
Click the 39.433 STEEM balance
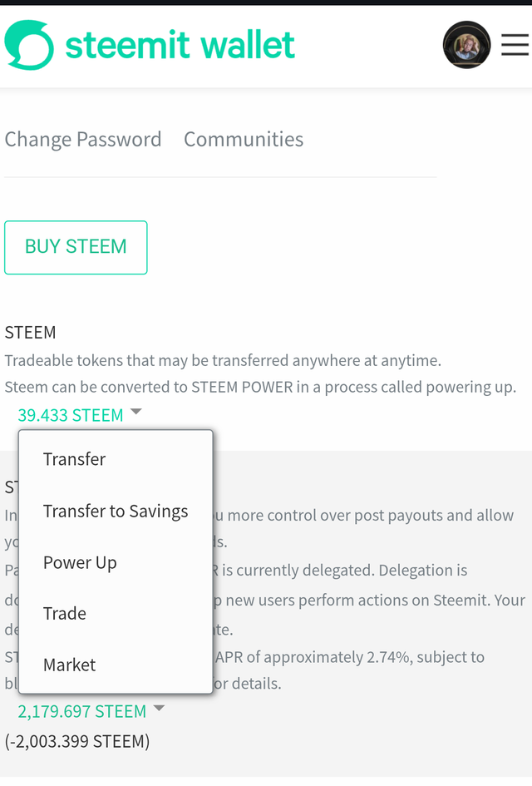[71, 415]
